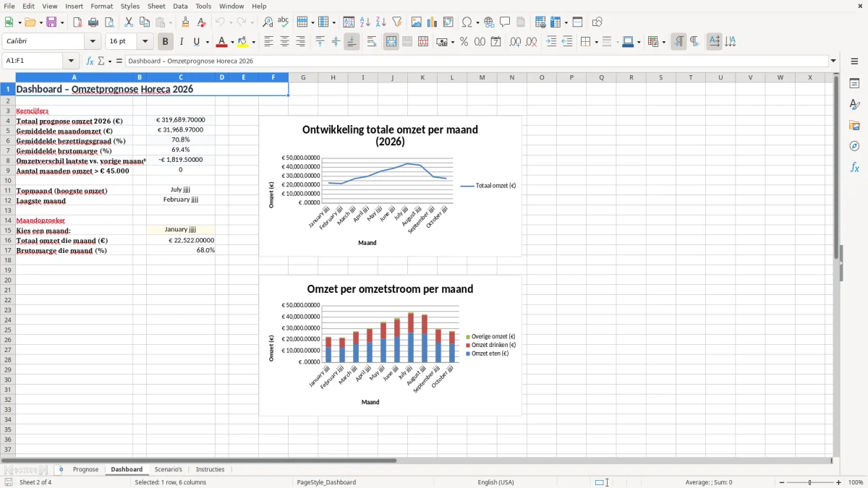Click the Formula equals button

tap(119, 61)
